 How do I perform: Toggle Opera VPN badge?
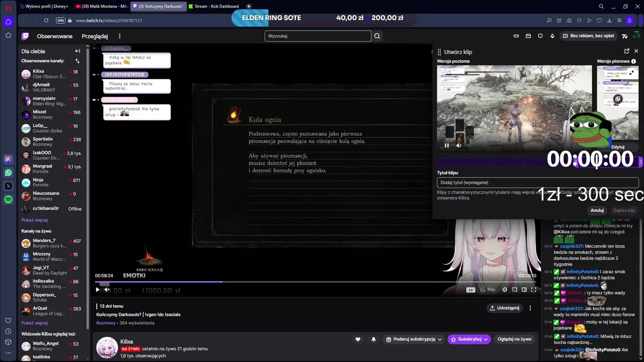click(61, 21)
